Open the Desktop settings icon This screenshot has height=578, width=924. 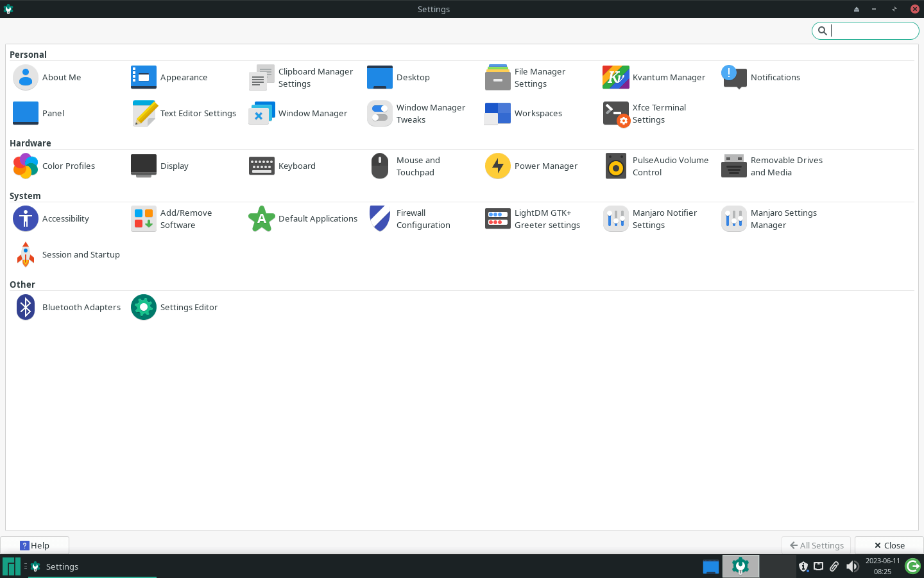point(380,78)
